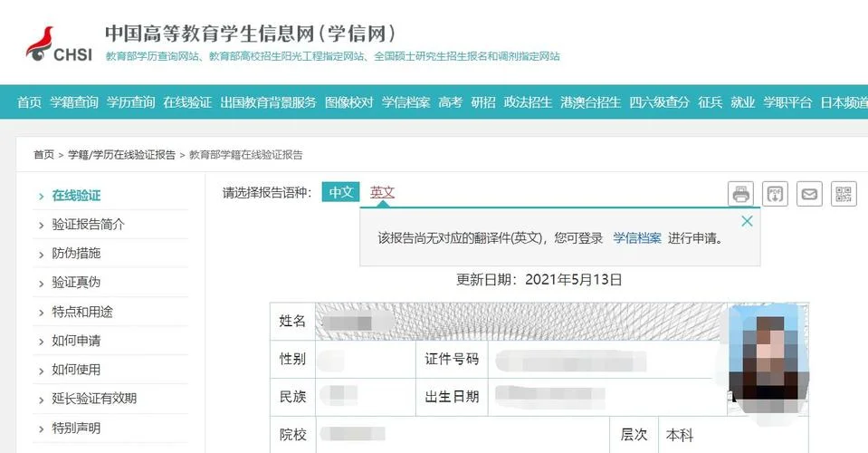Open 政法招生 navigation item
The height and width of the screenshot is (453, 868).
coord(528,102)
